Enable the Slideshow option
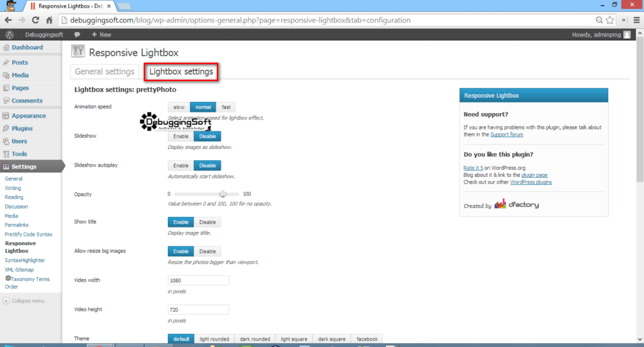 point(180,136)
